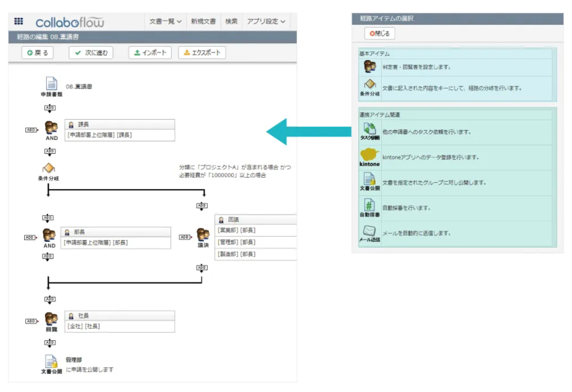
Task: Open the 新規文書 menu item
Action: [x=203, y=22]
